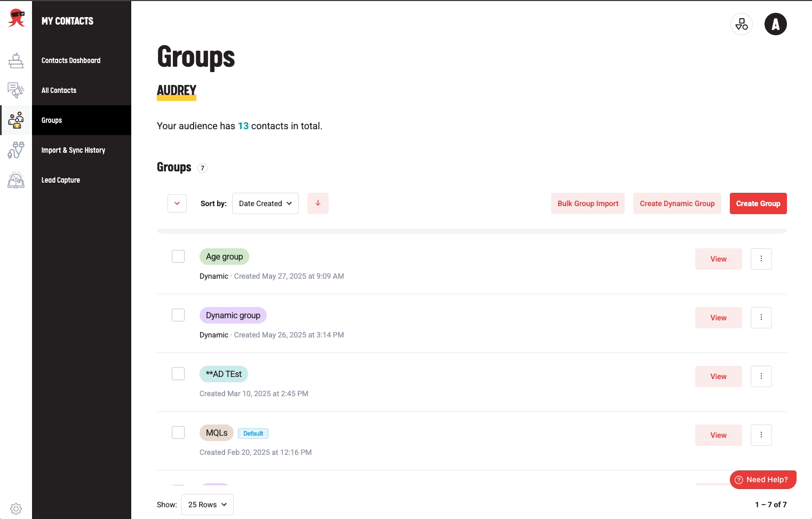Open the Date Created sort dropdown
This screenshot has height=519, width=812.
(265, 203)
